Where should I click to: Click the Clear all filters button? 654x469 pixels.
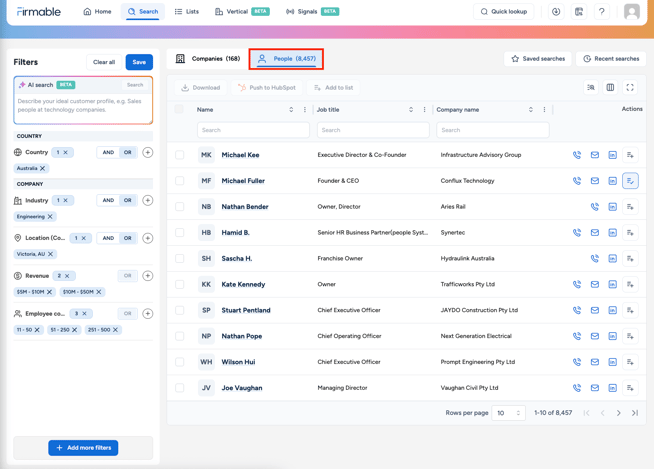pos(104,62)
